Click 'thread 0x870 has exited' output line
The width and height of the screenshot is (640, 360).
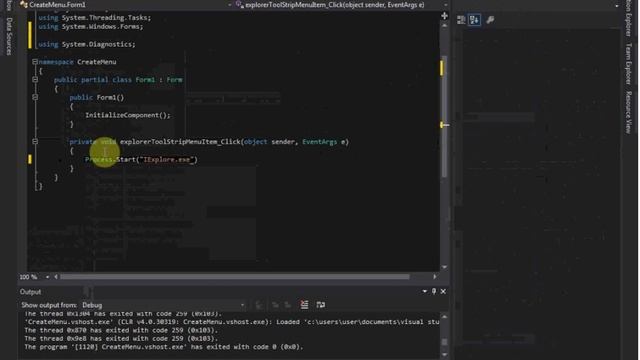[121, 330]
